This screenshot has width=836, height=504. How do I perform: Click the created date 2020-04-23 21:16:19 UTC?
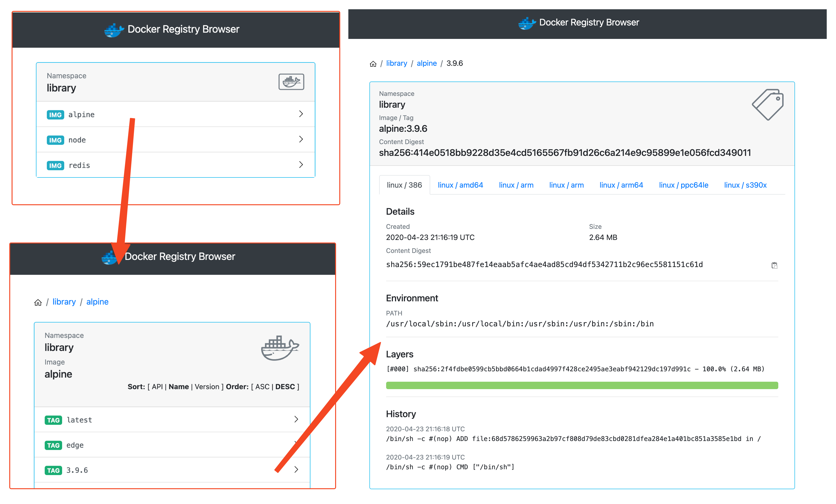(430, 237)
